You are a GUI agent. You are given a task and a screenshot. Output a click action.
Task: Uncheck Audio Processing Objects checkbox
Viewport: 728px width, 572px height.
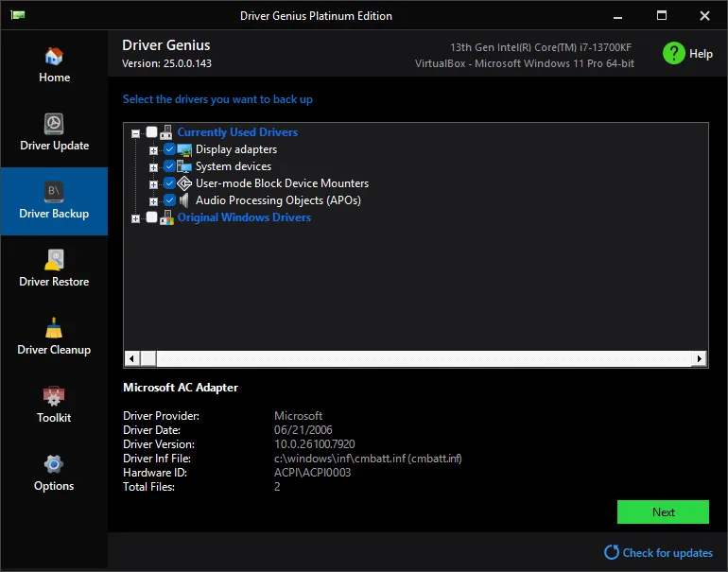169,200
